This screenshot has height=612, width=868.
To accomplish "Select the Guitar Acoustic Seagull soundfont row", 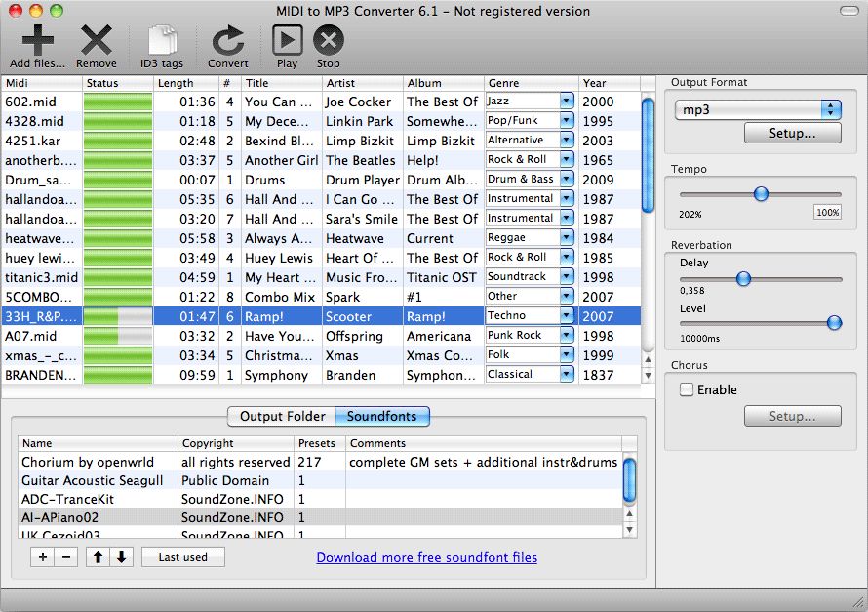I will click(x=93, y=480).
